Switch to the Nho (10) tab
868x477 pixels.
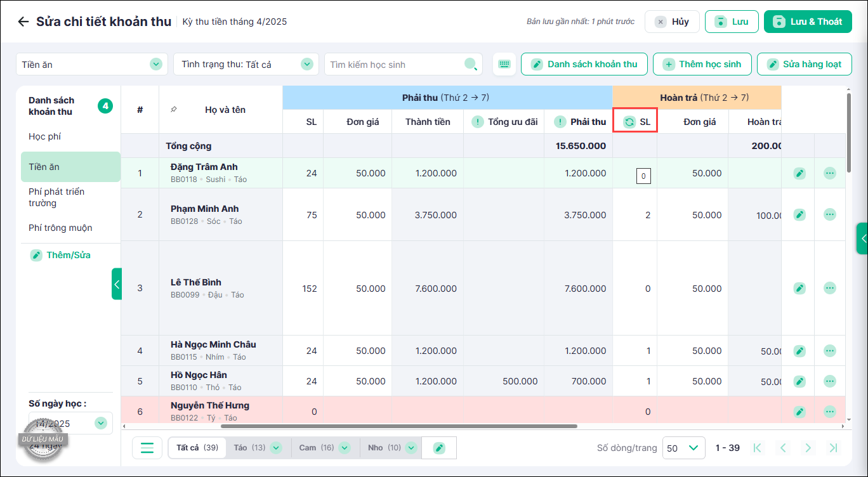pos(385,448)
